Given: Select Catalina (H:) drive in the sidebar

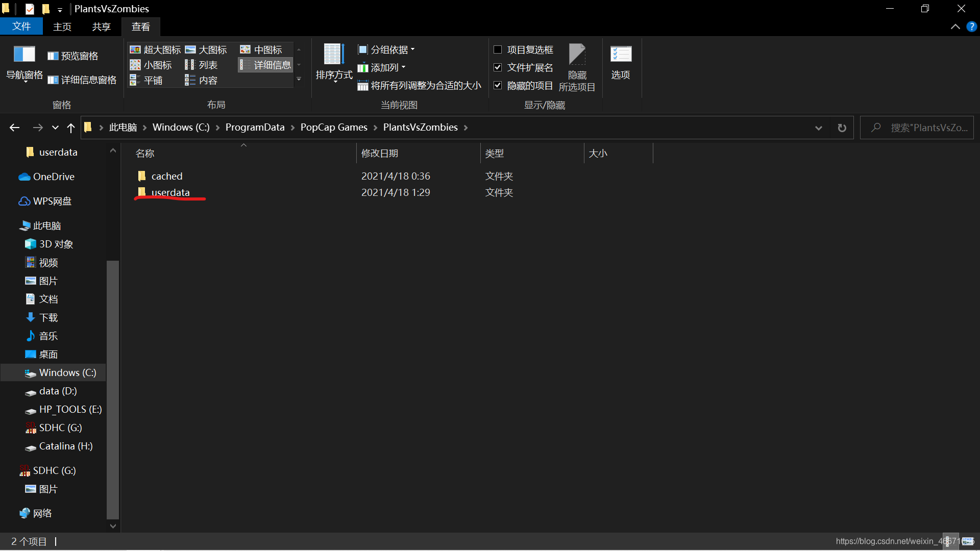Looking at the screenshot, I should click(66, 446).
